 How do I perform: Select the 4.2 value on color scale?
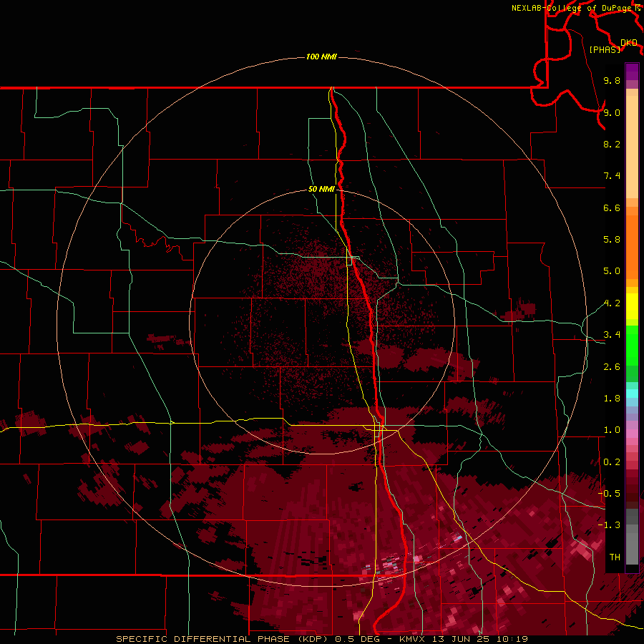pyautogui.click(x=612, y=303)
